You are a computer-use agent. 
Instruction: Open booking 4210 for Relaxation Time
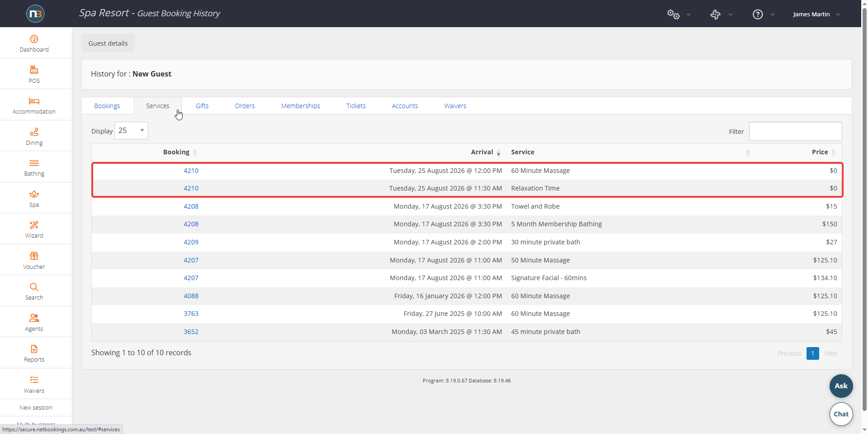click(191, 188)
